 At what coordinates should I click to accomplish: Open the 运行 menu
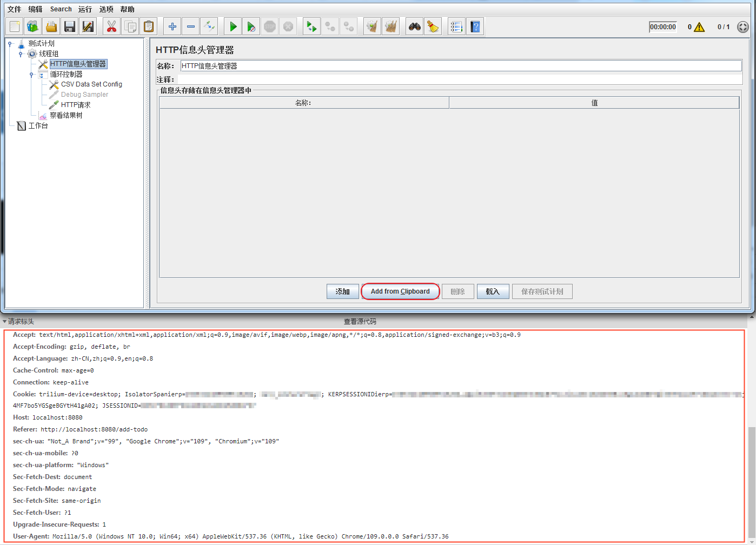(x=85, y=9)
